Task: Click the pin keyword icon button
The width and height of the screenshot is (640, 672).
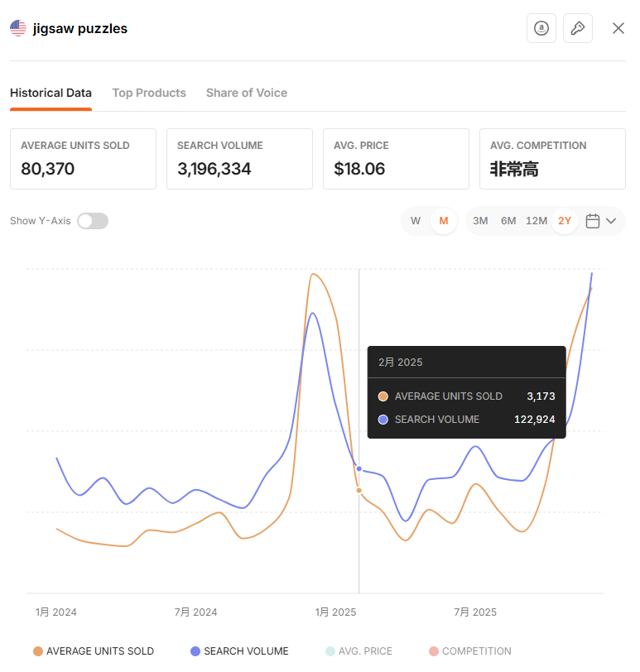Action: 578,28
